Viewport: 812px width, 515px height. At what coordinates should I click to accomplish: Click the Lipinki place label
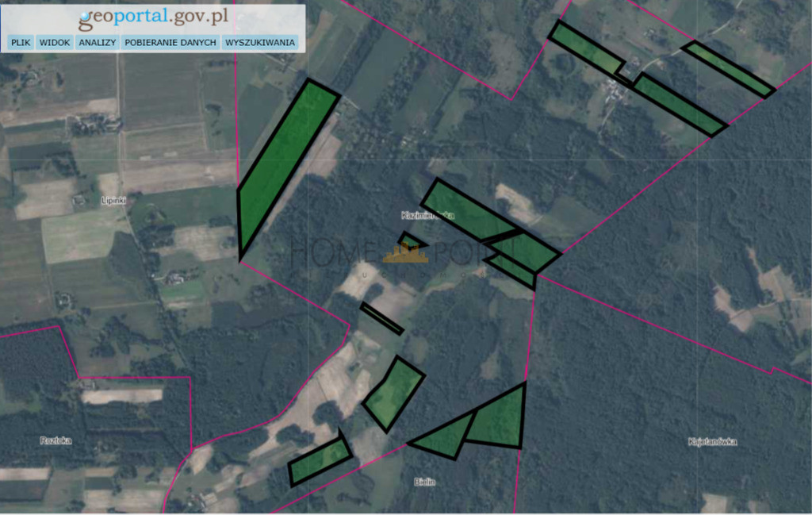pyautogui.click(x=113, y=201)
